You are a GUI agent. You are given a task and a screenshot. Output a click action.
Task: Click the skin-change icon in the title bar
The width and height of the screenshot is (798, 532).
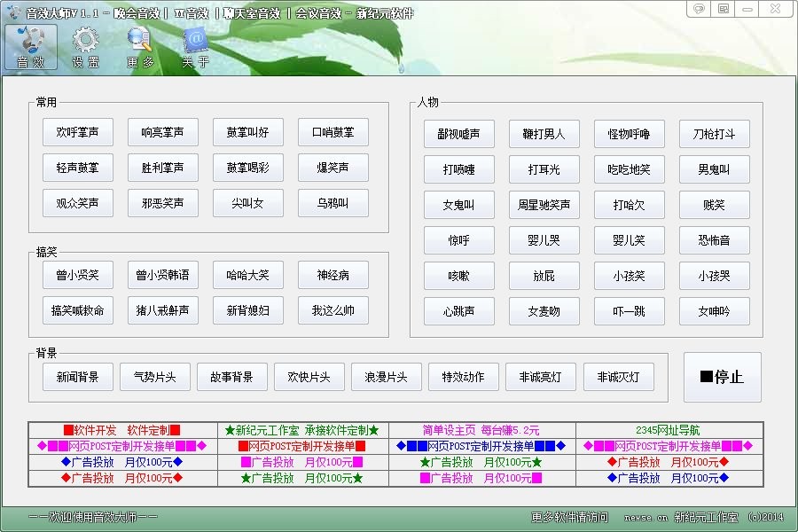tap(723, 8)
